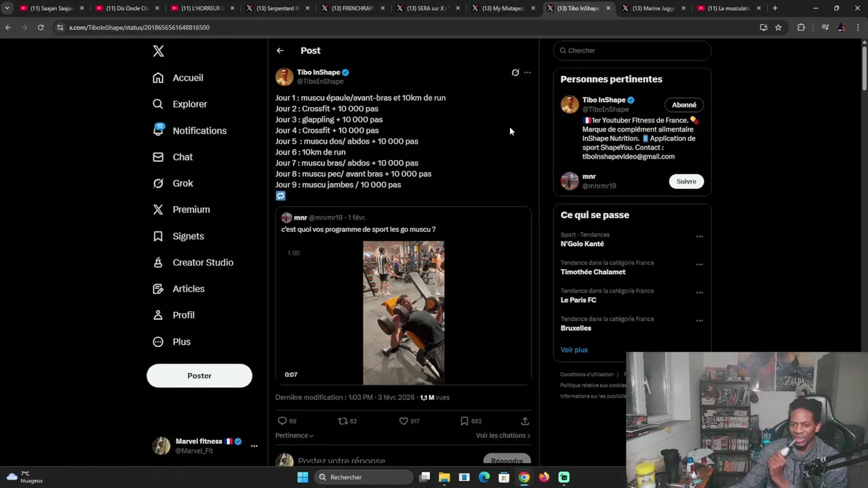Screen dimensions: 868x488
Task: Click the browser back arrow
Action: click(x=8, y=27)
